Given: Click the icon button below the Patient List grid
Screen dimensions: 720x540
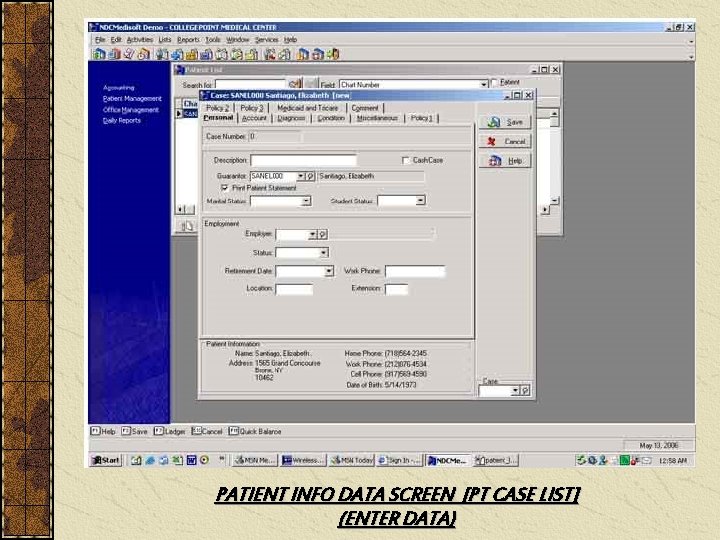Looking at the screenshot, I should (x=186, y=226).
